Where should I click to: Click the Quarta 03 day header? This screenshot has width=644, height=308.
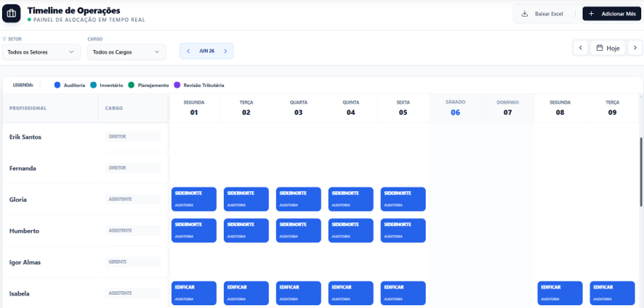tap(299, 108)
